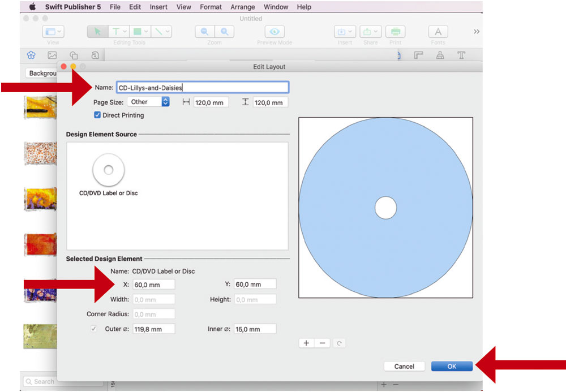Click the Outer diameter 119,8 mm field
566x392 pixels.
154,329
